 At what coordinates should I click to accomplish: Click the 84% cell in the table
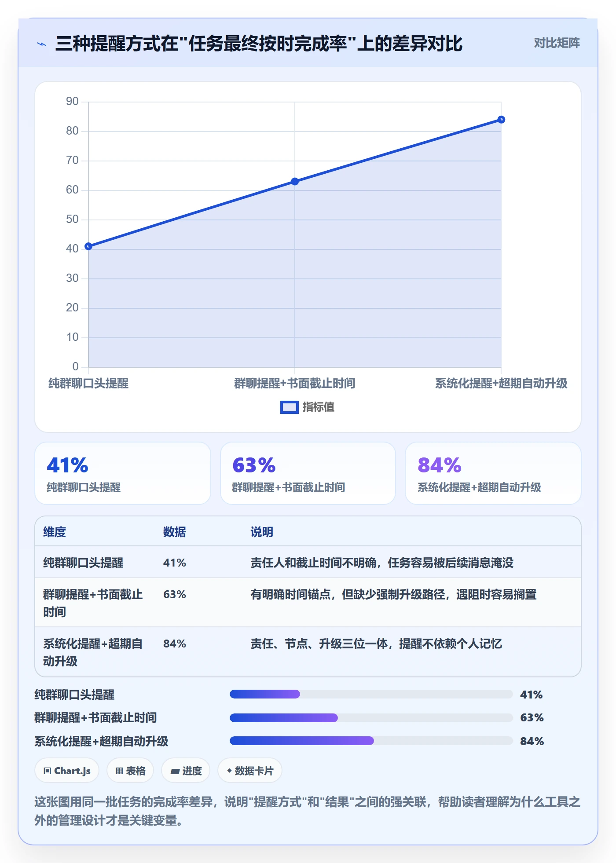tap(175, 644)
